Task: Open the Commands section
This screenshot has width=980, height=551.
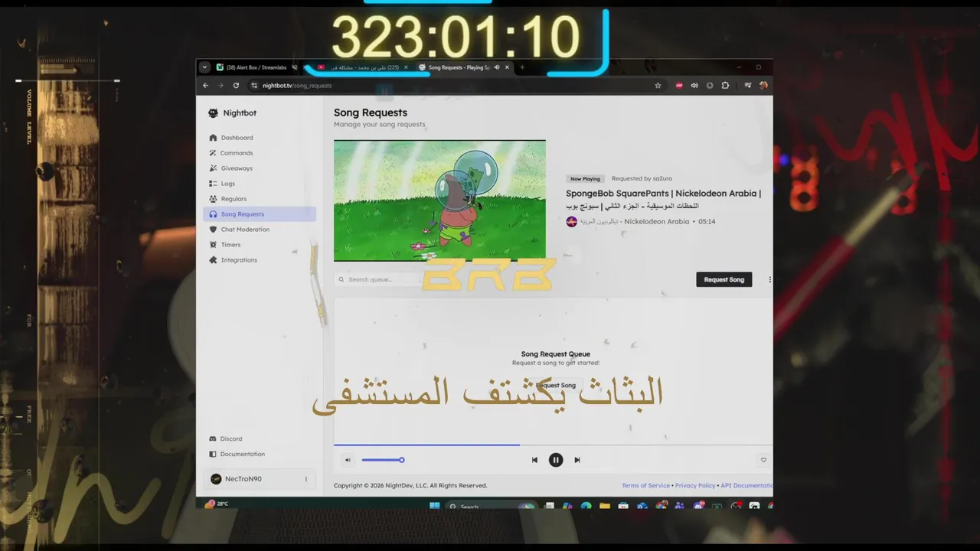Action: click(237, 153)
